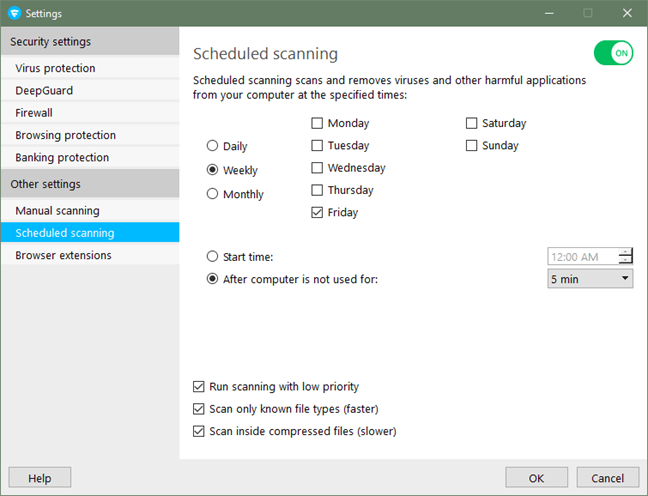Uncheck the Friday checkbox
648x496 pixels.
(x=317, y=212)
